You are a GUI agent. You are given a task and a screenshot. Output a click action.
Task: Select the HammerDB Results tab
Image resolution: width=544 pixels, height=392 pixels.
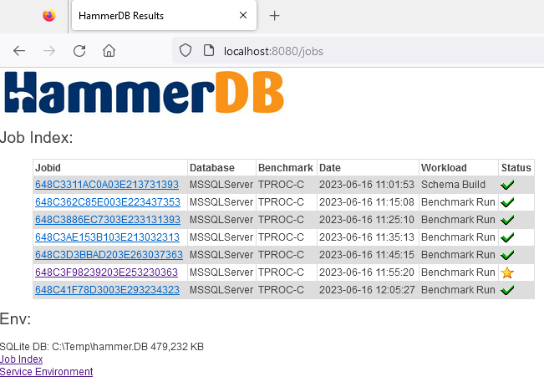[164, 16]
